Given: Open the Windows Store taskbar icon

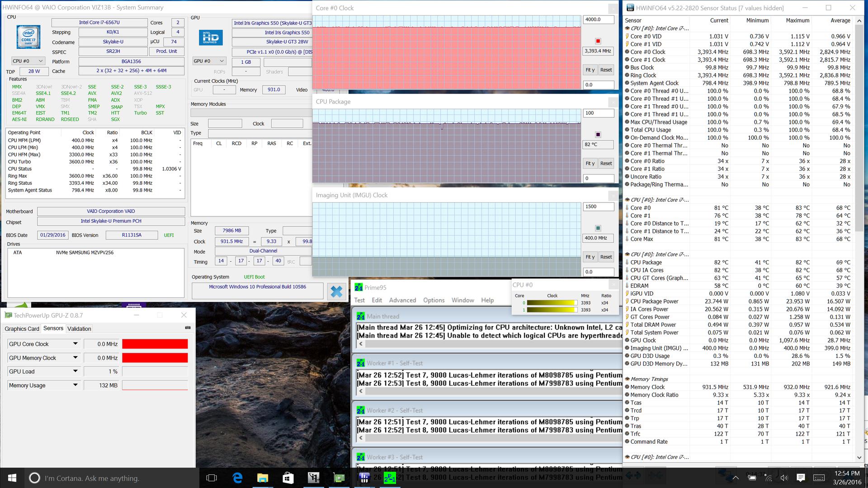Looking at the screenshot, I should point(288,478).
